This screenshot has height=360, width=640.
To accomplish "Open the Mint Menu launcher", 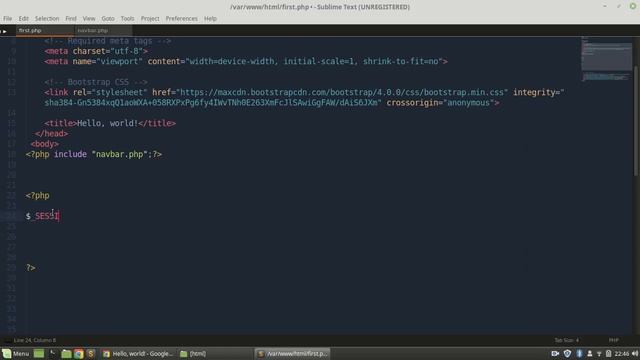I will pos(16,353).
